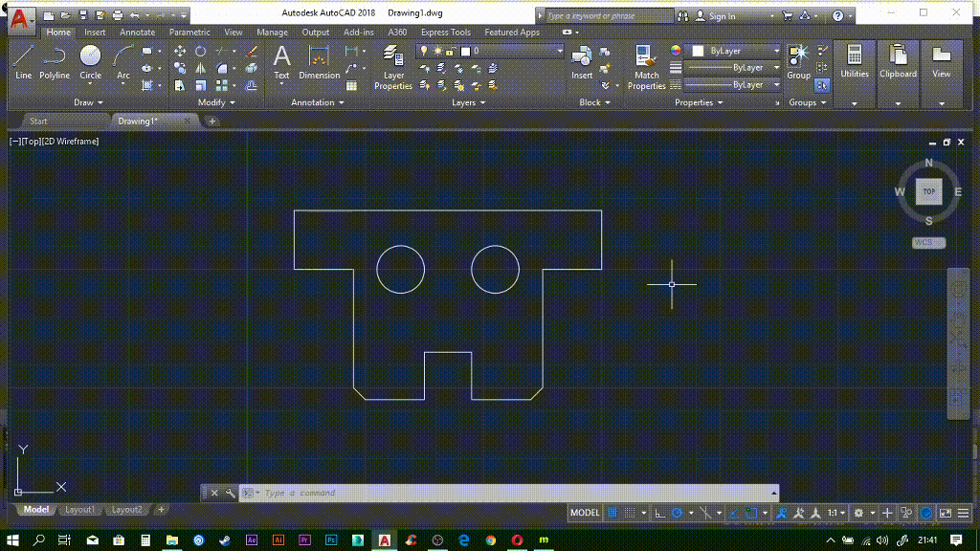Screen dimensions: 980x551
Task: Click the MODEL space button
Action: [x=585, y=513]
